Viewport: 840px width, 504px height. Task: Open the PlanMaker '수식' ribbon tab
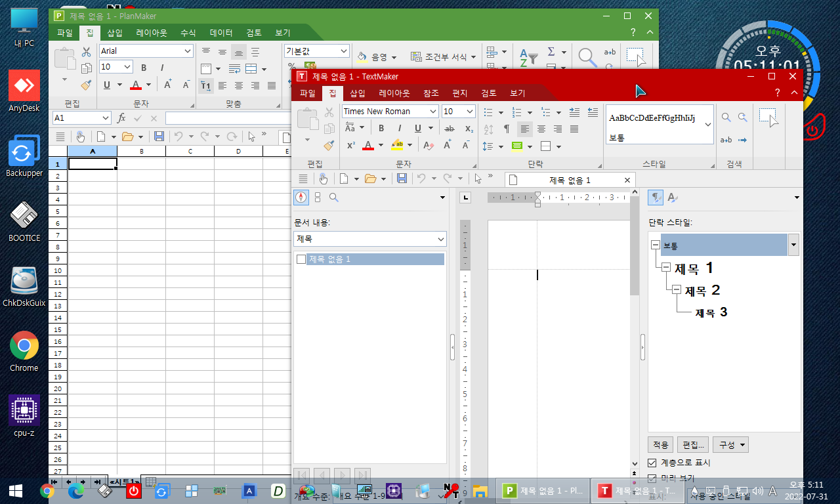[x=188, y=32]
